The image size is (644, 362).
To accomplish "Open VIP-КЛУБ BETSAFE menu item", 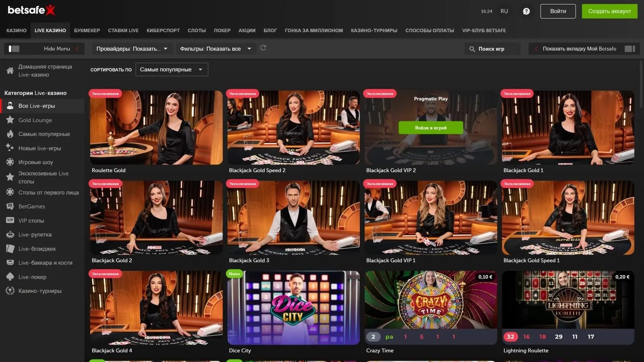I will [484, 31].
